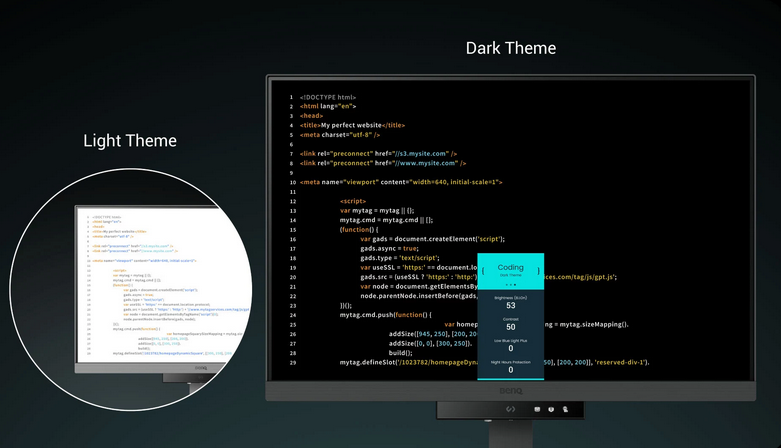Click the "//www.mysite.com" preconnect link line
This screenshot has height=448, width=781.
[383, 163]
